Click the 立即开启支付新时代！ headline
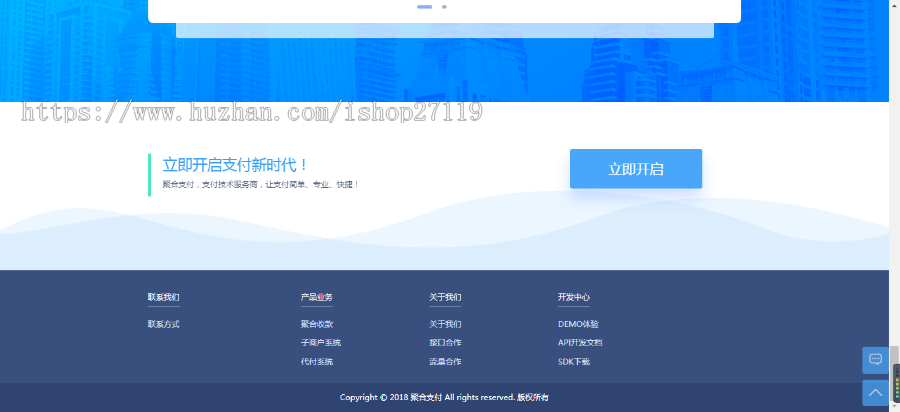Image resolution: width=900 pixels, height=412 pixels. coord(235,165)
